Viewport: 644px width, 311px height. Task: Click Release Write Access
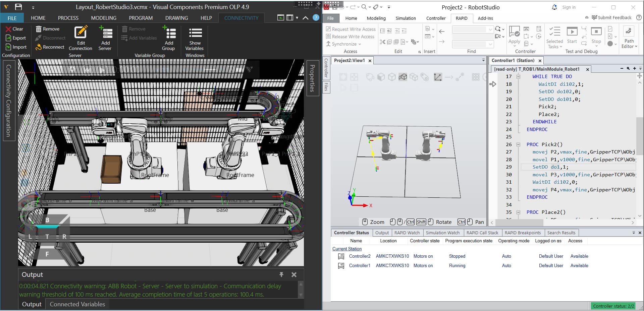pos(350,37)
